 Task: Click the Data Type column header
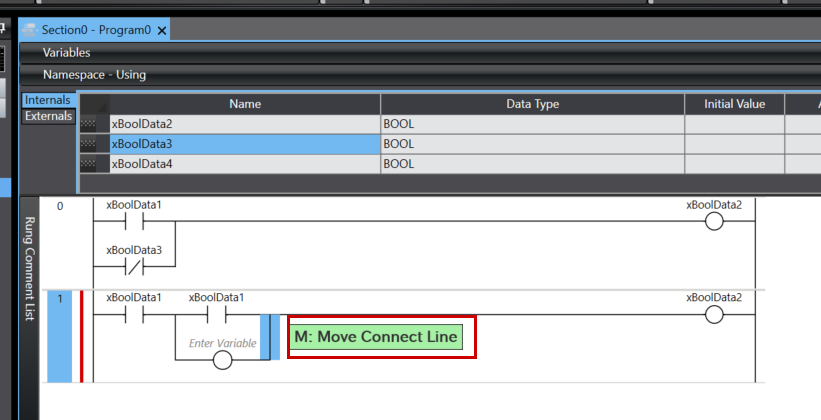(x=531, y=104)
